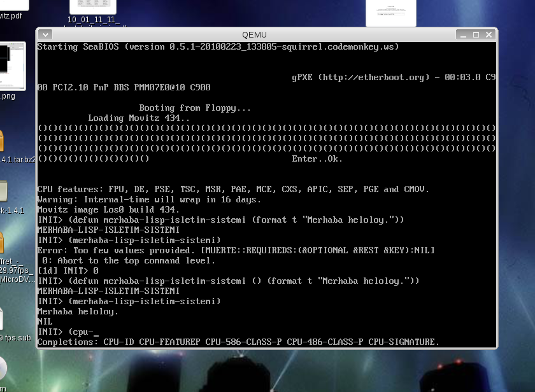Select the .4.1.tar.bz2 archive desktop icon
This screenshot has width=535, height=392.
click(x=17, y=146)
